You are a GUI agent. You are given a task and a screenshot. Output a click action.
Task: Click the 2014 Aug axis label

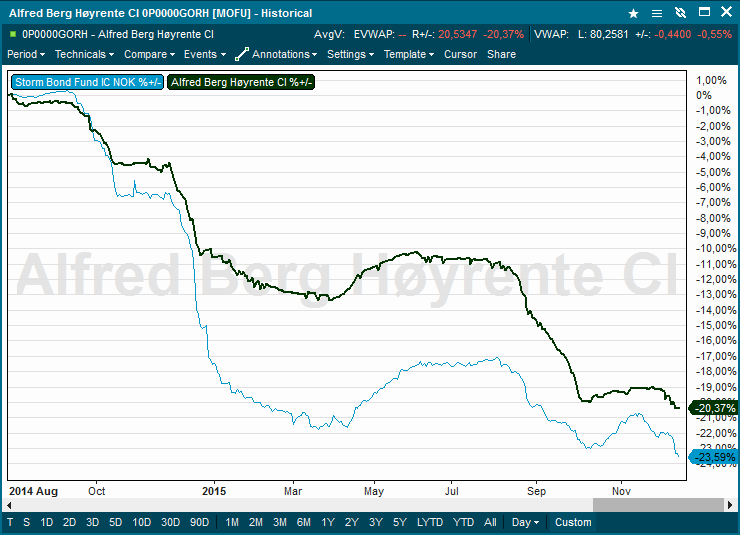(x=34, y=491)
